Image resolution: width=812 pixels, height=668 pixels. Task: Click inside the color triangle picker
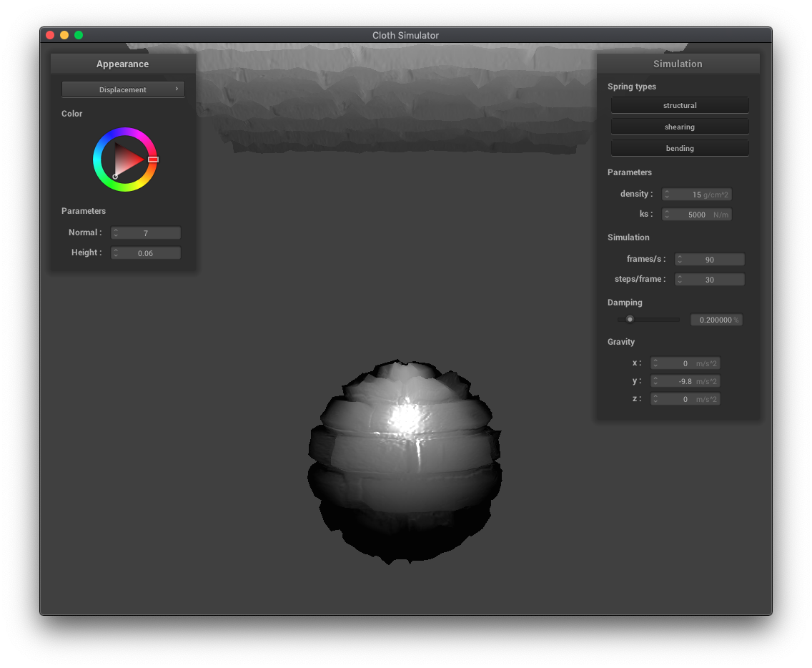[126, 159]
